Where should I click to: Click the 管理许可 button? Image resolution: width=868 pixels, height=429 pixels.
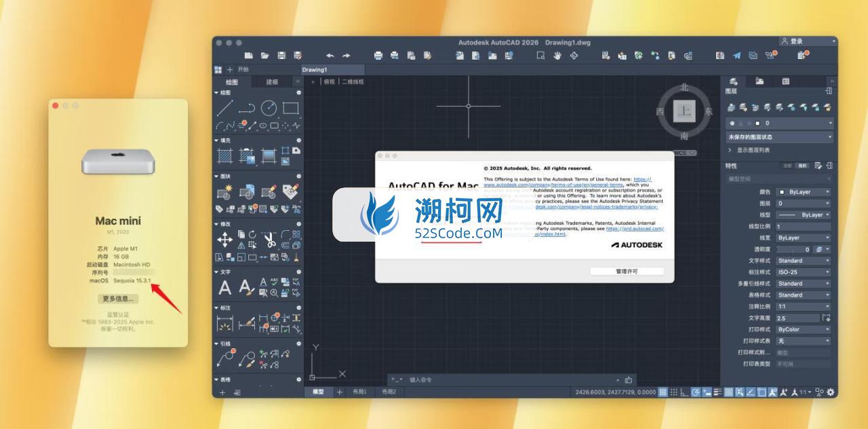pyautogui.click(x=627, y=271)
